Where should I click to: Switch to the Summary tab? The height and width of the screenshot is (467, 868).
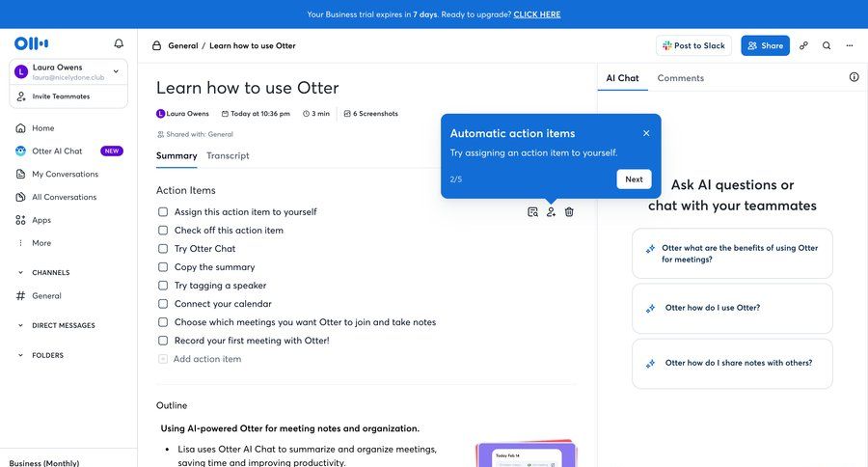coord(176,155)
